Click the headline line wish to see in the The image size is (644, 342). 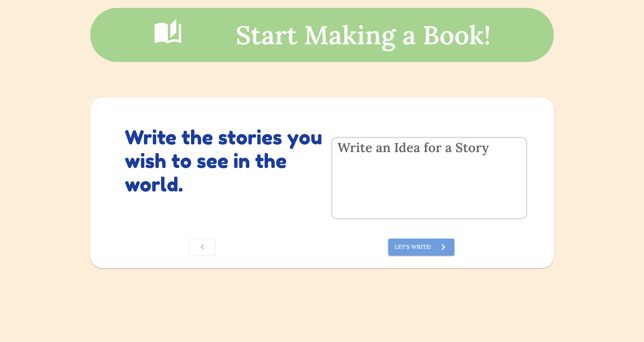tap(206, 162)
